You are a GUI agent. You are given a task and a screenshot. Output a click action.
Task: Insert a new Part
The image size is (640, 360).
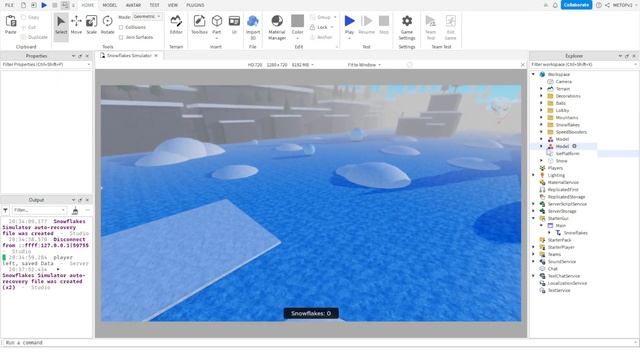217,21
